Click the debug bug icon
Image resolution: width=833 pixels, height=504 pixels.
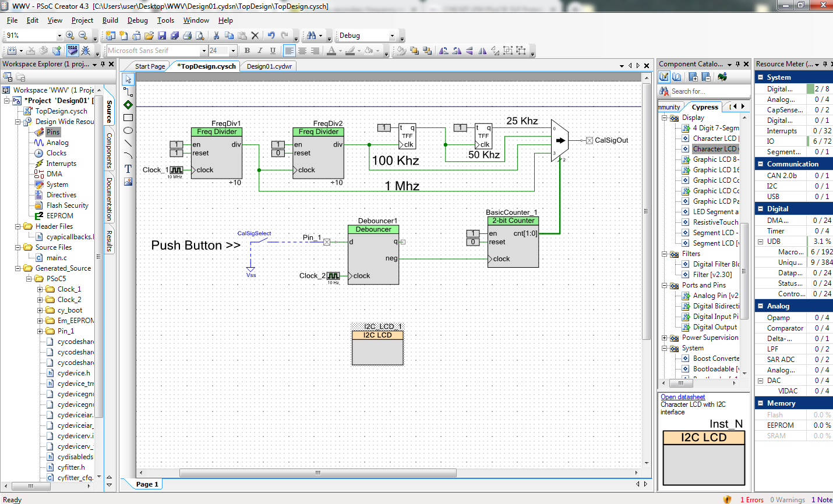[86, 51]
